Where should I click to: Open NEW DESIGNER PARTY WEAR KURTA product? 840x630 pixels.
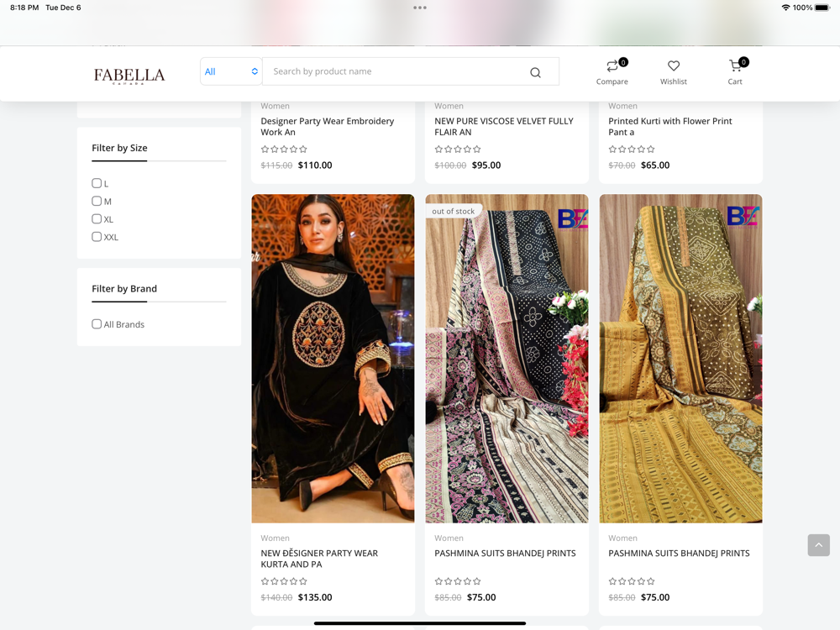coord(319,559)
